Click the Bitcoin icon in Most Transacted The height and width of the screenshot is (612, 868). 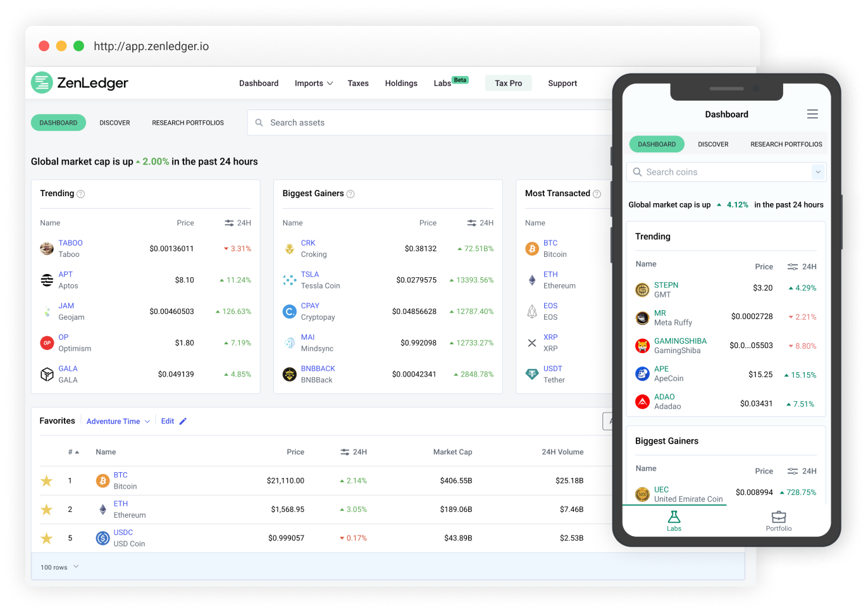(x=532, y=249)
